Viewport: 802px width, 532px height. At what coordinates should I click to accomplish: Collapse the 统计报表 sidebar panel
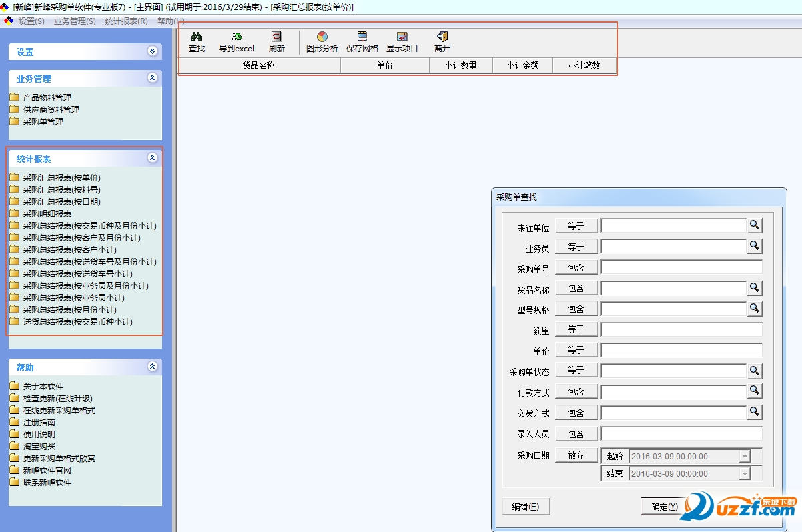pyautogui.click(x=152, y=158)
